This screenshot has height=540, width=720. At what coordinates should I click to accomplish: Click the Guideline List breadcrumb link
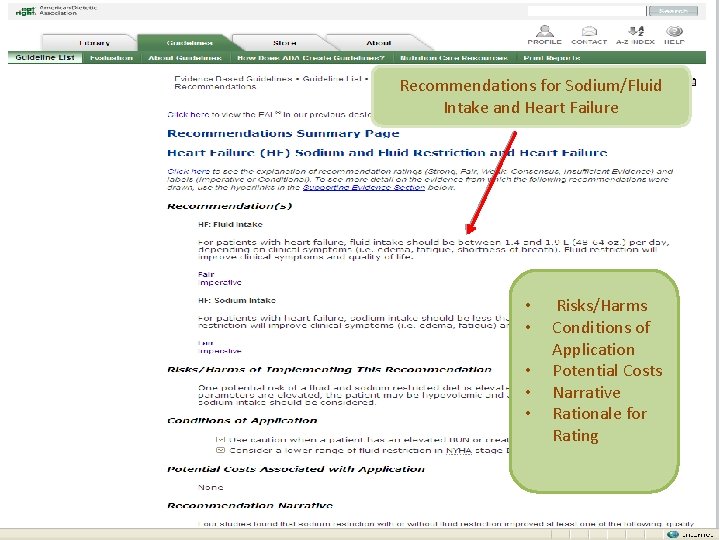tap(332, 79)
